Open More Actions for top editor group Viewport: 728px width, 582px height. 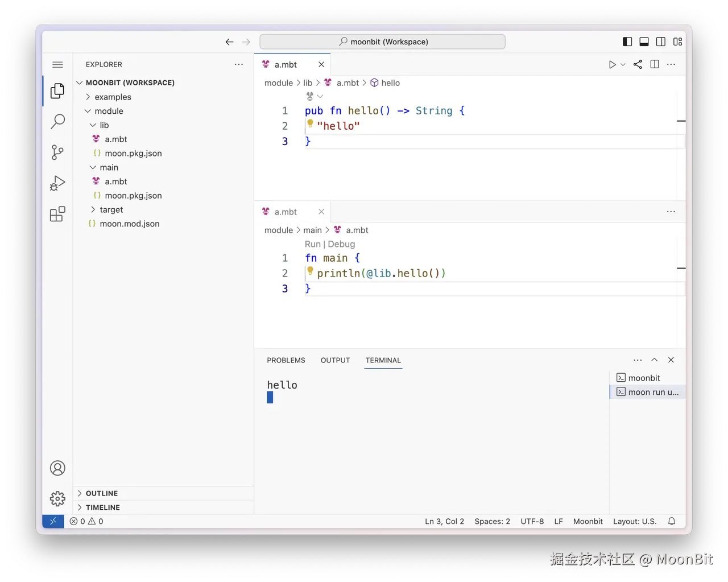pyautogui.click(x=671, y=65)
